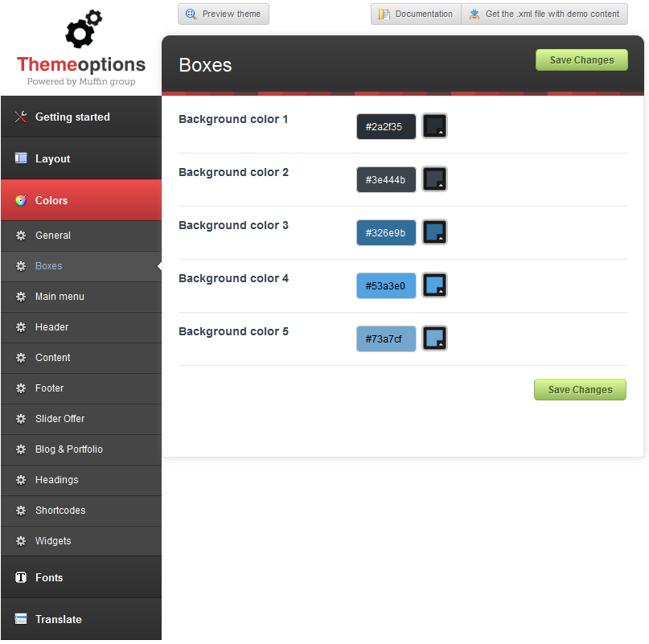Click the Getting started wrench icon
649x644 pixels.
point(21,117)
